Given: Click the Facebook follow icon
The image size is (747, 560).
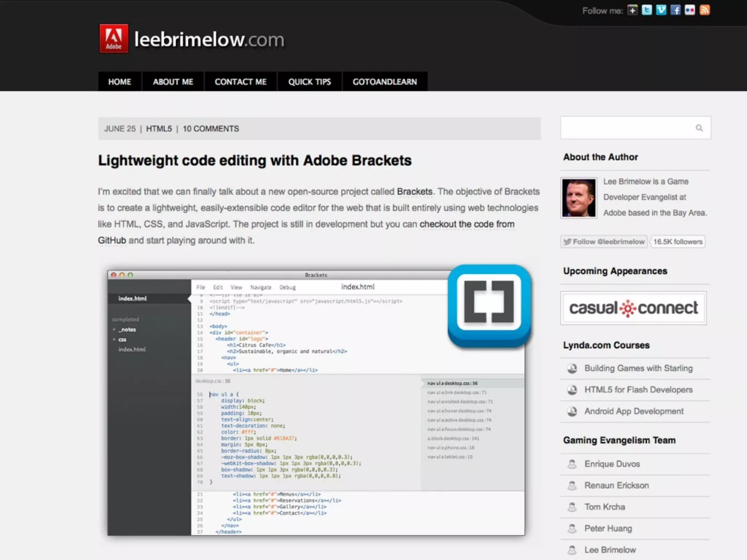Looking at the screenshot, I should [675, 10].
